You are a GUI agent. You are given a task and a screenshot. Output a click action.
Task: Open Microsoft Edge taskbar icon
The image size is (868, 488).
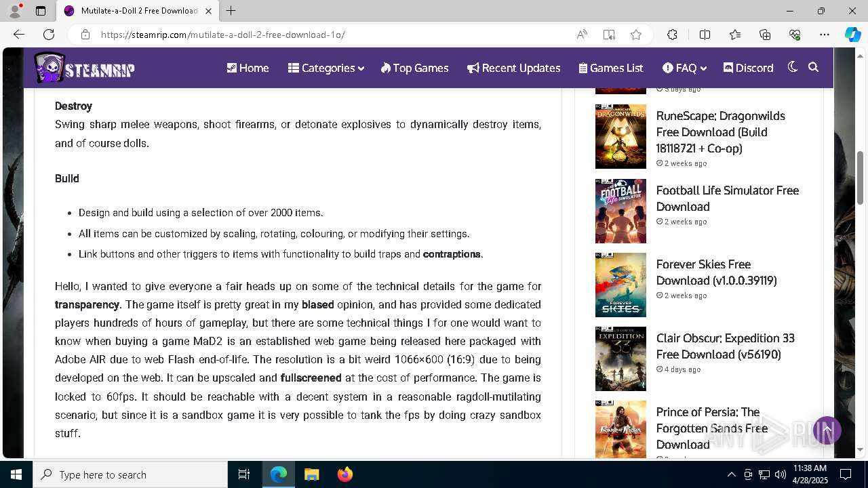click(279, 474)
